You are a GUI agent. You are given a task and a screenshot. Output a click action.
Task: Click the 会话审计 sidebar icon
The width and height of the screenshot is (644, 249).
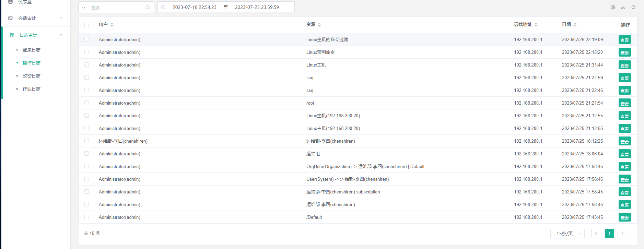click(x=11, y=18)
